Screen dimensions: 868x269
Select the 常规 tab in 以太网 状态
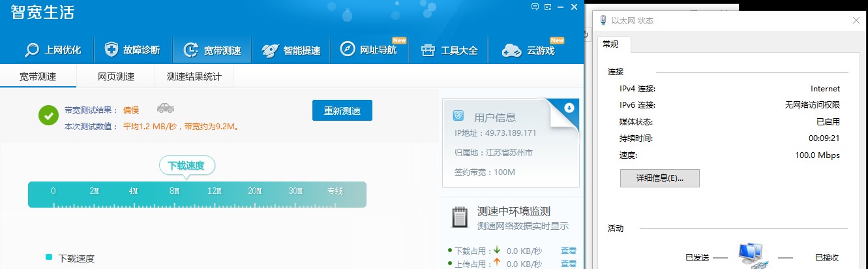614,44
